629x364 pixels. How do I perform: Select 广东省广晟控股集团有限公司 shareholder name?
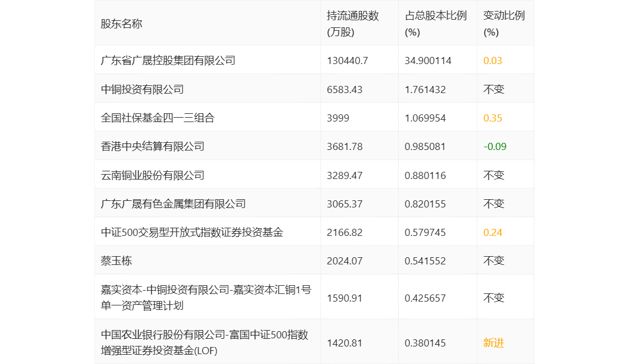point(168,61)
